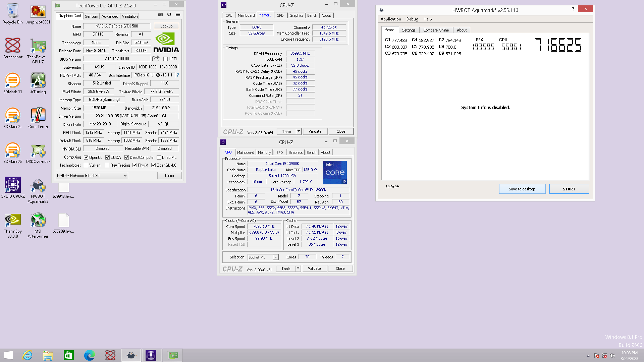Click Tools button in CPU-Z CPU window

[x=286, y=268]
